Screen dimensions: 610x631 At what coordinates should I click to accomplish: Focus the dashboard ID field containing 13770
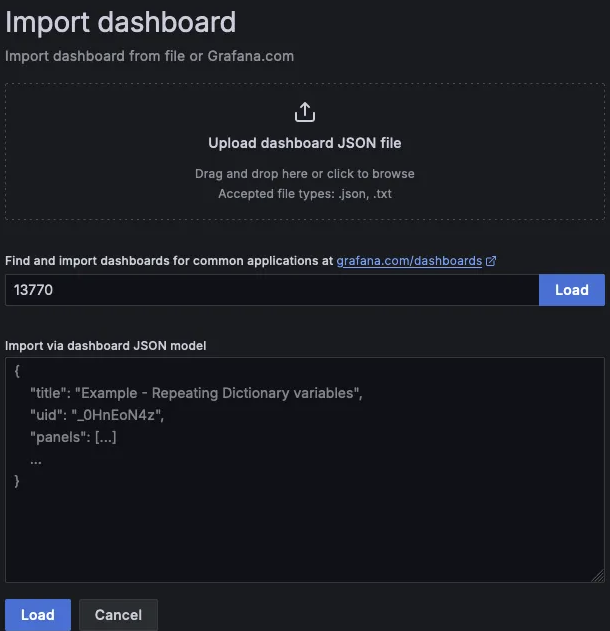272,290
